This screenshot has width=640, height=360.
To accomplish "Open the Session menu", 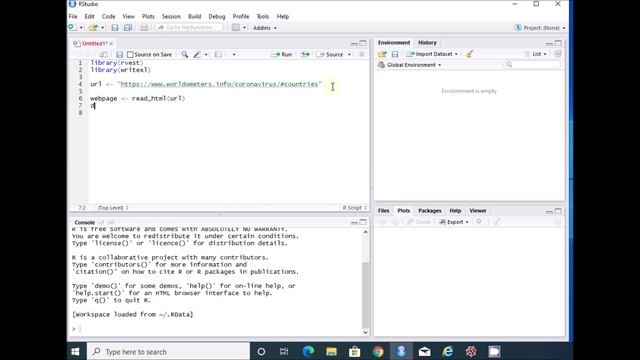I will click(x=171, y=16).
